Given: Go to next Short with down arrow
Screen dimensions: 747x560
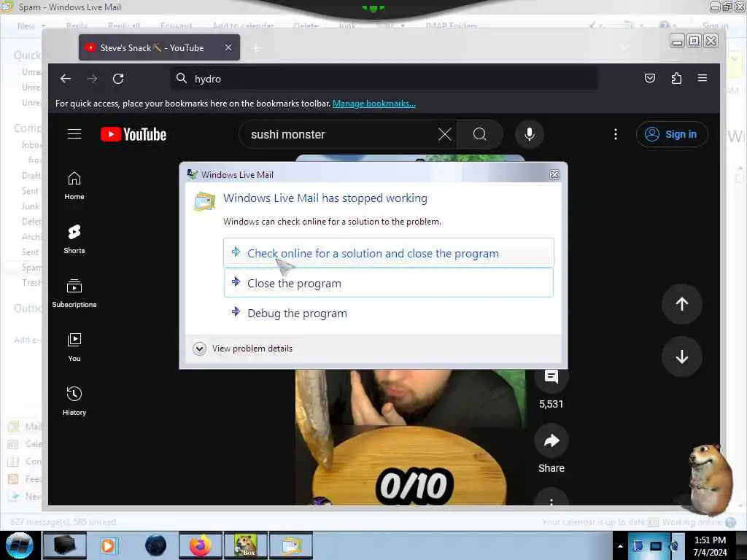Looking at the screenshot, I should pos(681,357).
